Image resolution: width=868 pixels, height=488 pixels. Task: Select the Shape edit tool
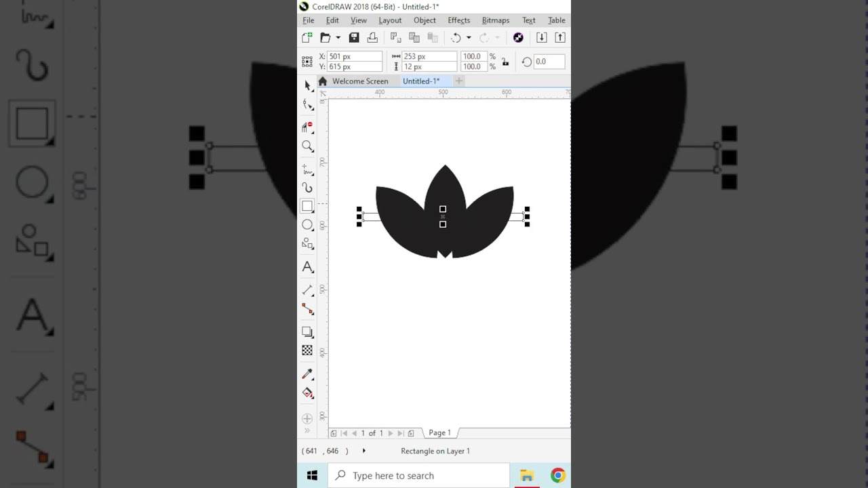click(x=308, y=104)
